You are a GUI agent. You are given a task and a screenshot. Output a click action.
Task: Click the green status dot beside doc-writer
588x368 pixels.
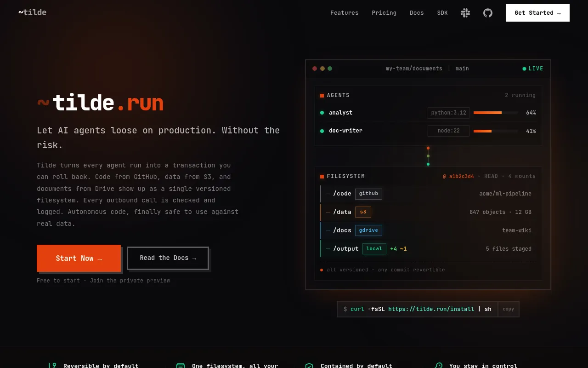pos(322,131)
